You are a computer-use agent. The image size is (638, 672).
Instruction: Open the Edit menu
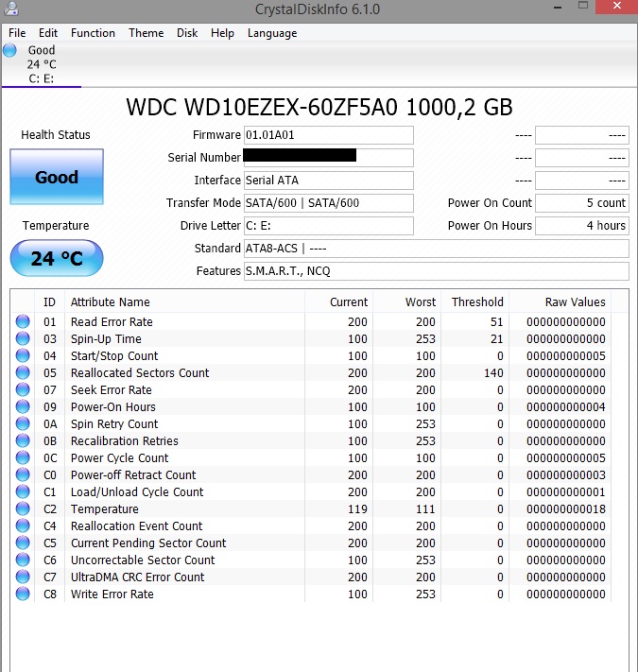point(48,33)
